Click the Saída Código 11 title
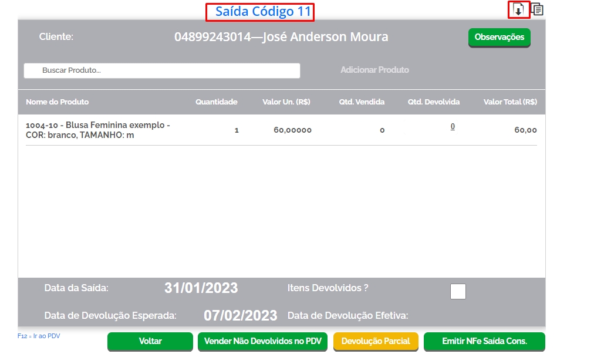Viewport: 594px width, 364px height. (x=259, y=12)
